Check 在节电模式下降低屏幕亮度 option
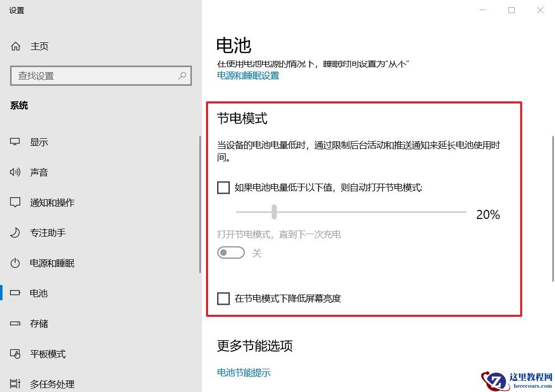Image resolution: width=555 pixels, height=392 pixels. pos(223,298)
